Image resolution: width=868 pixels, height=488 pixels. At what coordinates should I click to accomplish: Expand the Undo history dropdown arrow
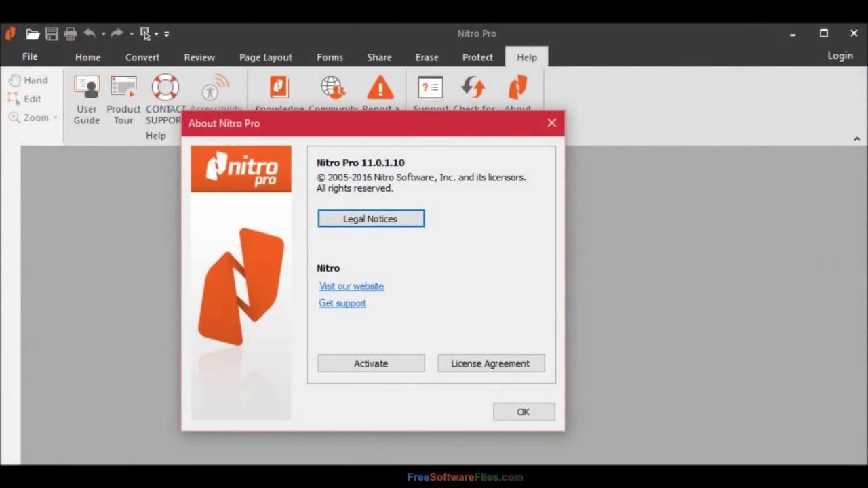[x=103, y=34]
